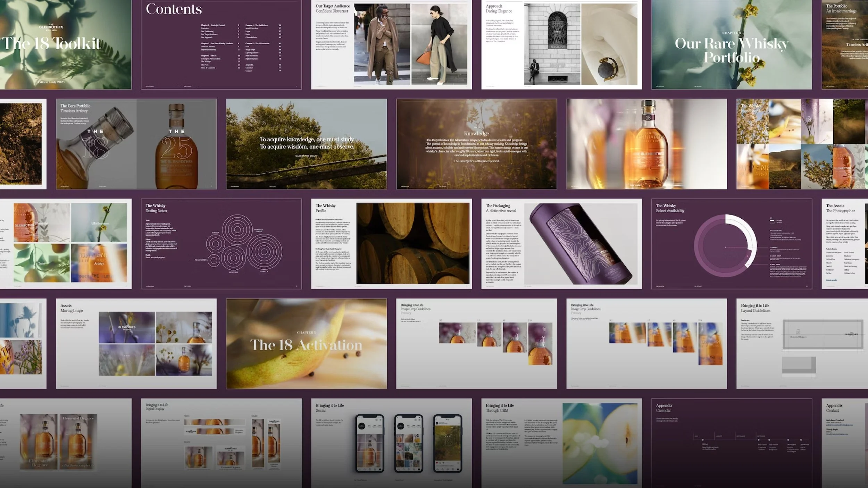Select the 18 bottle close-up slide
868x488 pixels.
(646, 144)
